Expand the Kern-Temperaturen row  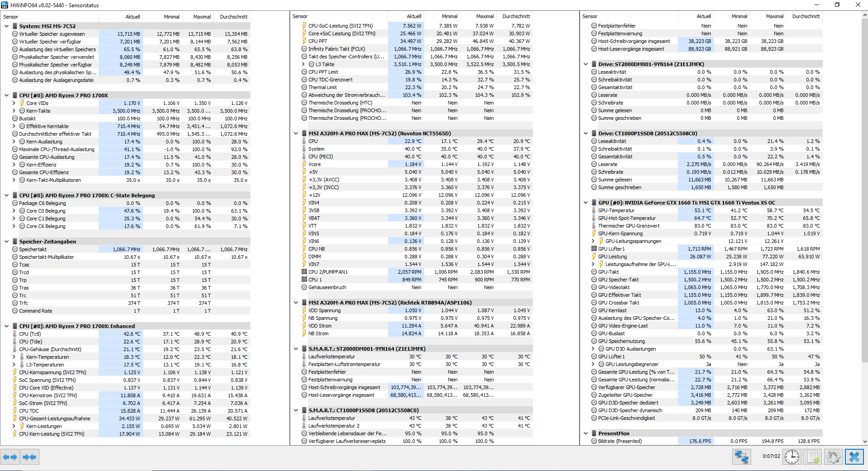tap(14, 357)
